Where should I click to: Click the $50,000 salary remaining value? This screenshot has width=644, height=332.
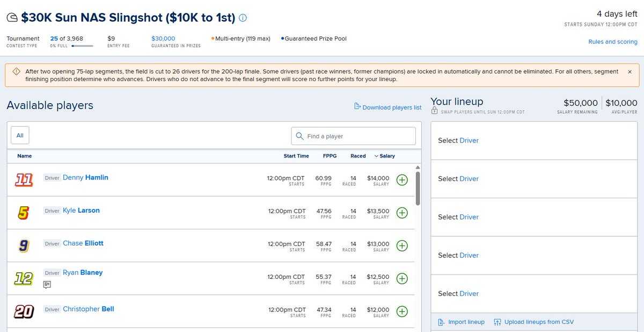pyautogui.click(x=581, y=103)
